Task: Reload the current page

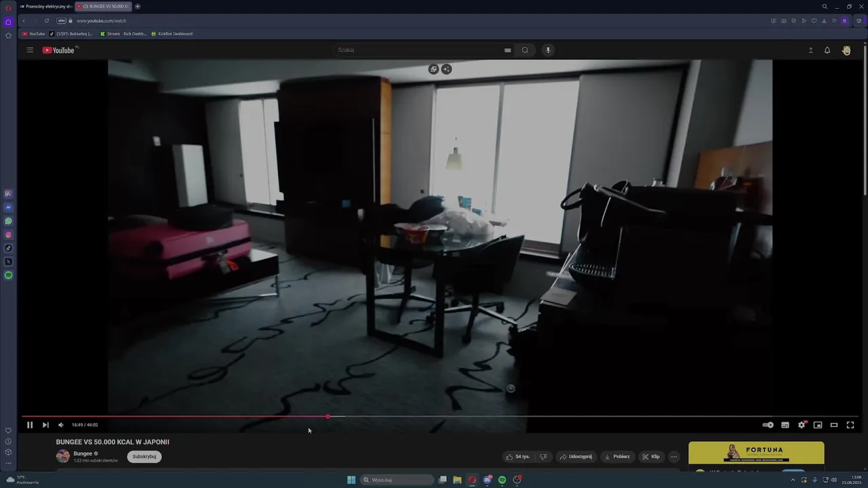Action: click(x=47, y=21)
